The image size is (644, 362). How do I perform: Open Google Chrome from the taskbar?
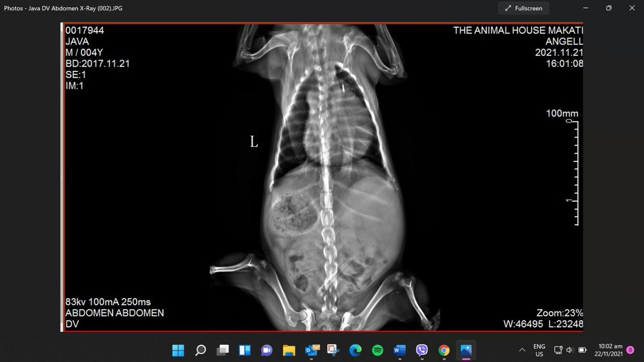pos(444,350)
